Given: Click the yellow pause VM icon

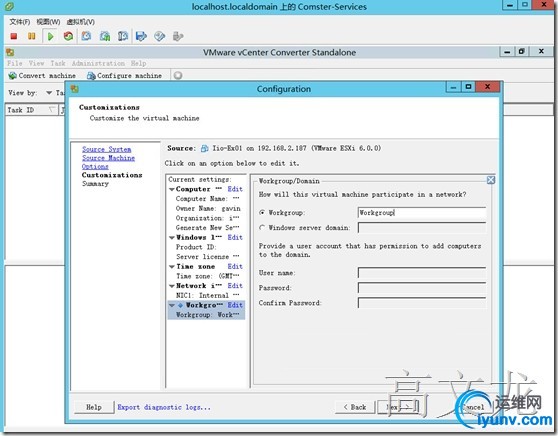Looking at the screenshot, I should 32,36.
